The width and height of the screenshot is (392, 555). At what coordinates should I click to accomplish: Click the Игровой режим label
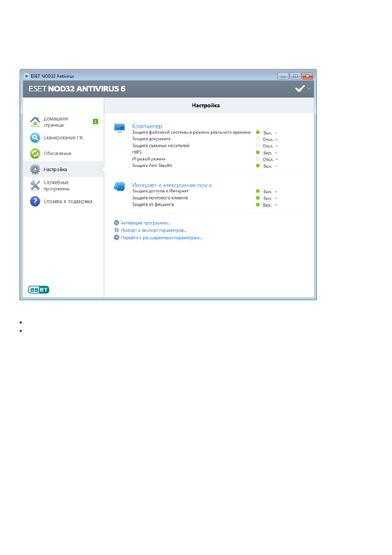tap(149, 159)
